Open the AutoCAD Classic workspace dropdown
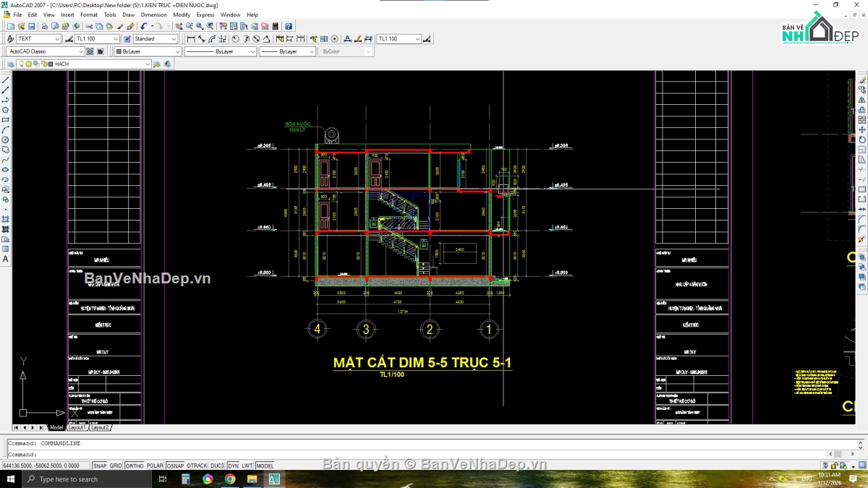This screenshot has width=868, height=488. click(46, 51)
